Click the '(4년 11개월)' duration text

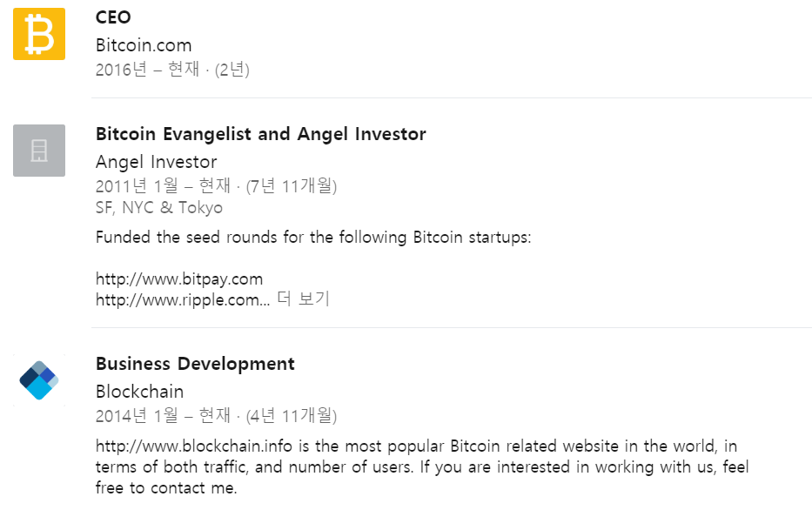[292, 416]
